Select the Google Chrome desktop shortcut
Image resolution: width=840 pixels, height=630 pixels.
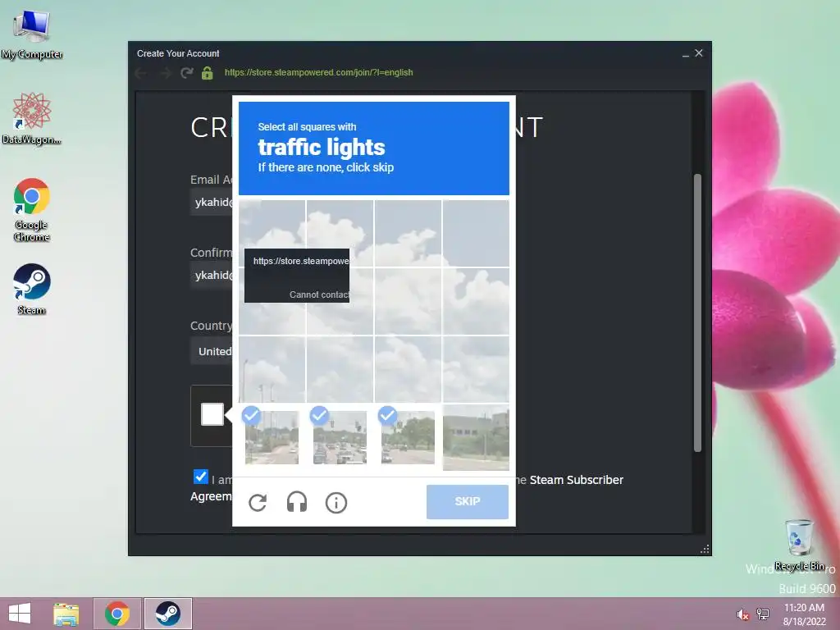click(32, 209)
